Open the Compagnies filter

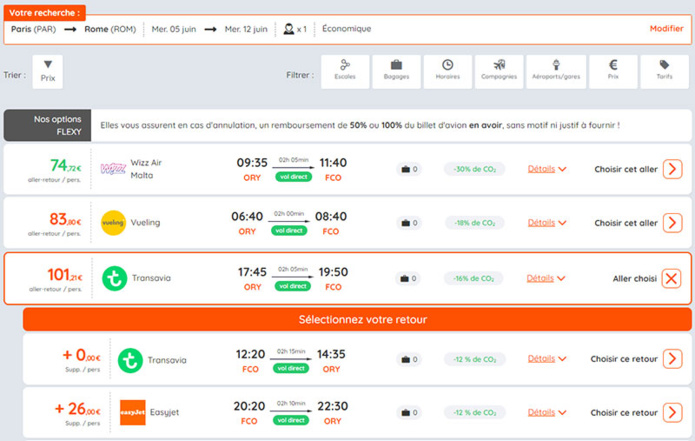coord(499,71)
